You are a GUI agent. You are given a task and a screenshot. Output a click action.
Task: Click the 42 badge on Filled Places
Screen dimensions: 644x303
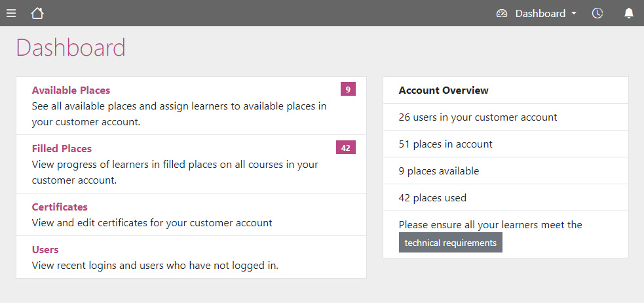pos(346,148)
